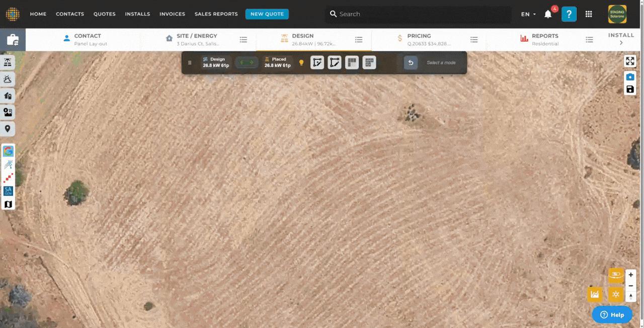
Task: Expand the Pricing step list menu
Action: (x=474, y=40)
